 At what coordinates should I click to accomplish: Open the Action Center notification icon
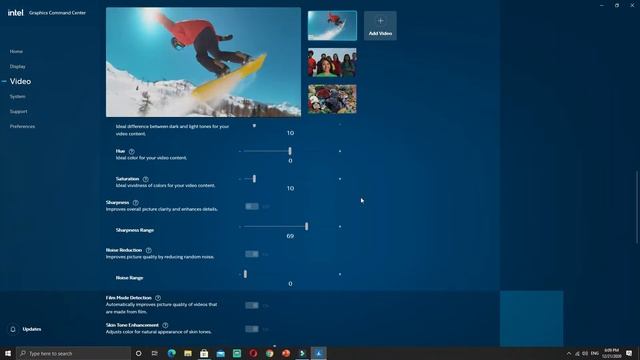pos(629,353)
